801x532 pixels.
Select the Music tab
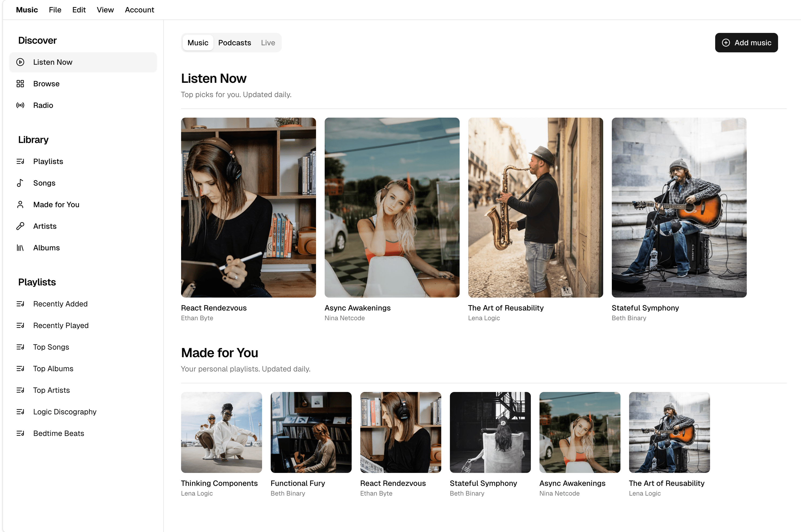point(198,43)
